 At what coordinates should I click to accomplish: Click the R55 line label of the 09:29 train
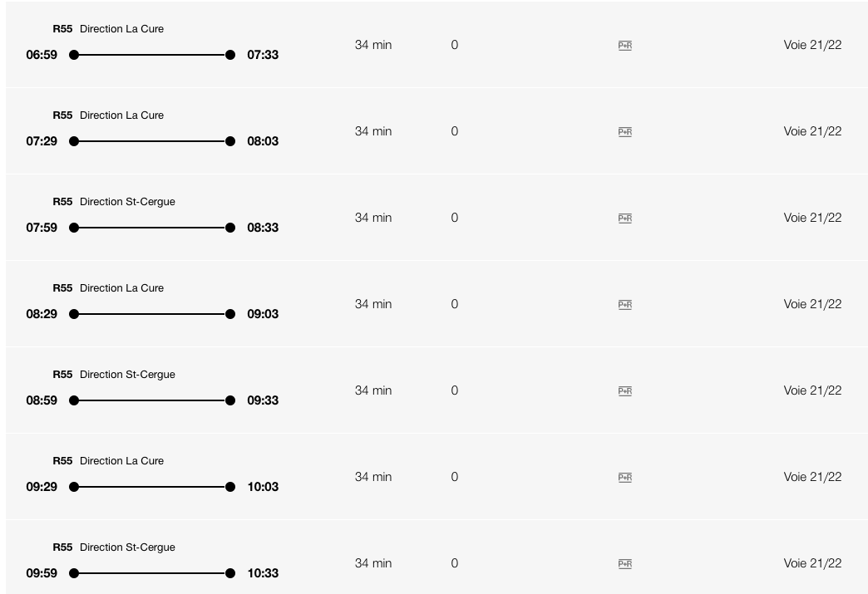click(62, 461)
